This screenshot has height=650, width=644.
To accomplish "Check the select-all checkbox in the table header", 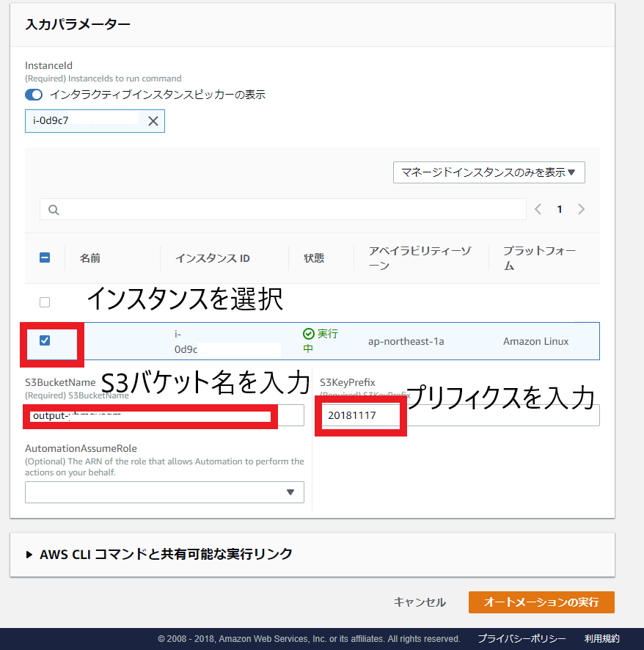I will (44, 258).
